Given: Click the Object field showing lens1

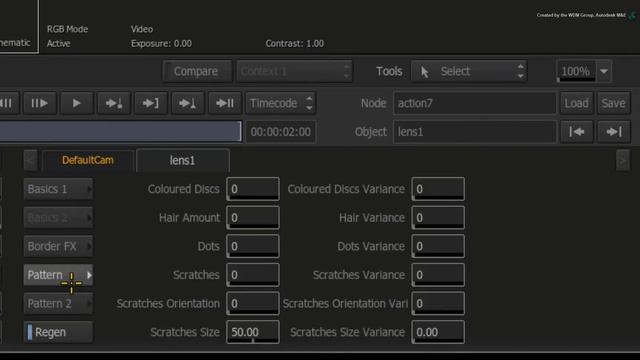Looking at the screenshot, I should 474,132.
